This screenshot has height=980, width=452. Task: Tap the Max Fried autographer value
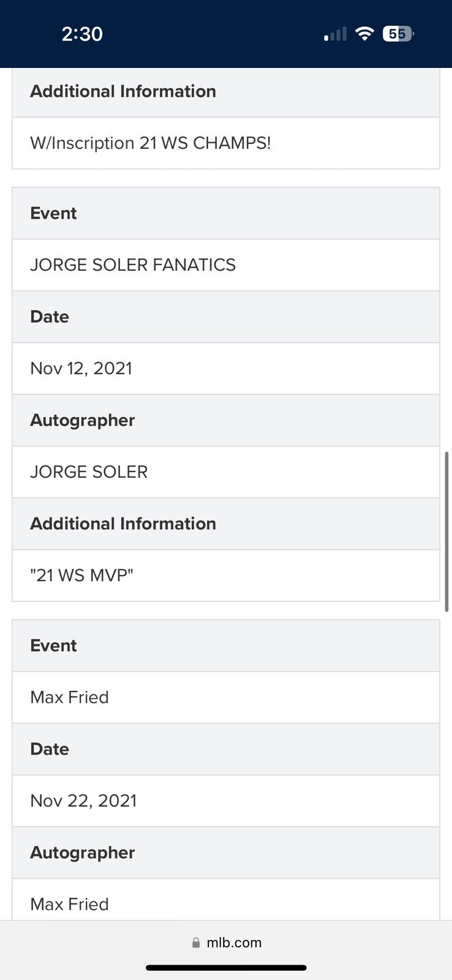pyautogui.click(x=69, y=904)
